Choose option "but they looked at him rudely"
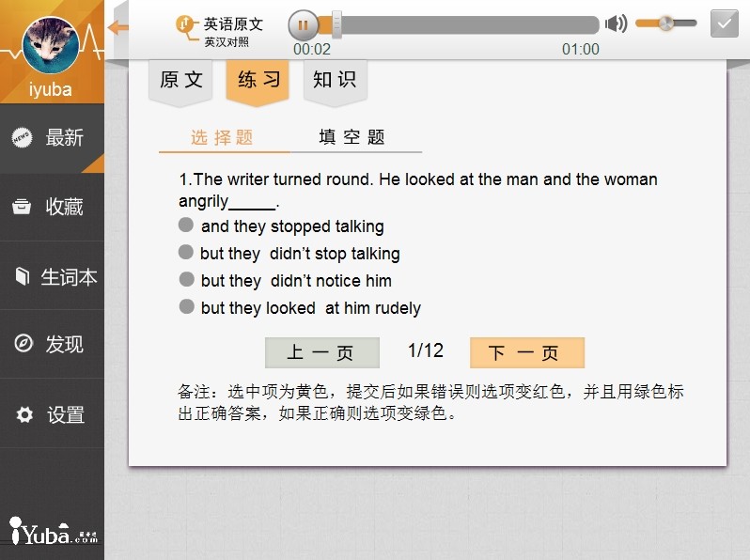 [186, 307]
